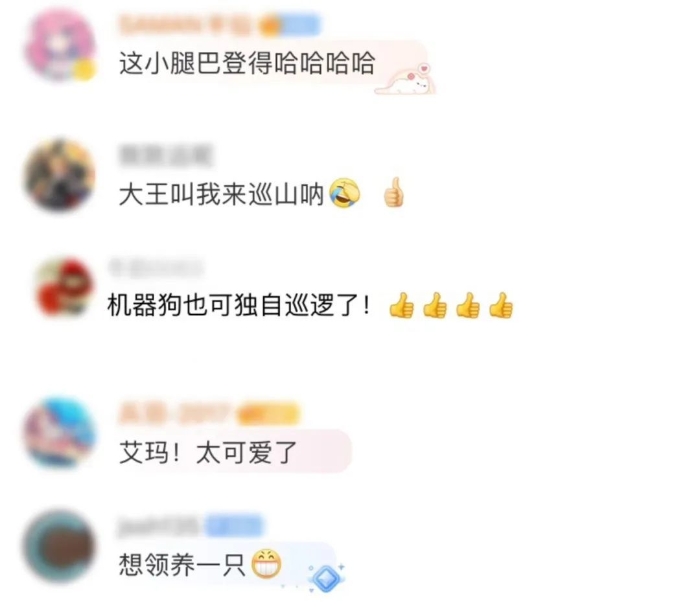Image resolution: width=700 pixels, height=607 pixels.
Task: Select the comment 艾玛！太可爱了
Action: (x=208, y=452)
